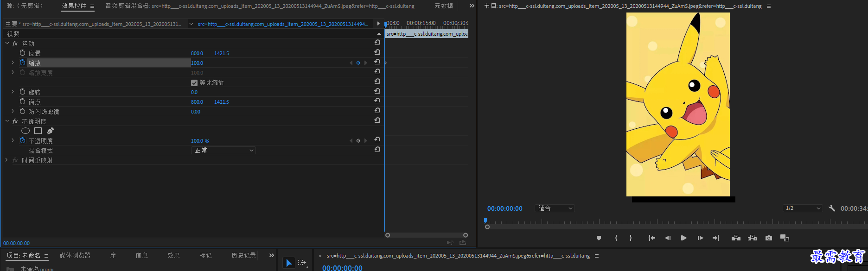Screen dimensions: 868x271
Task: Collapse the 运动 effect group
Action: 7,43
